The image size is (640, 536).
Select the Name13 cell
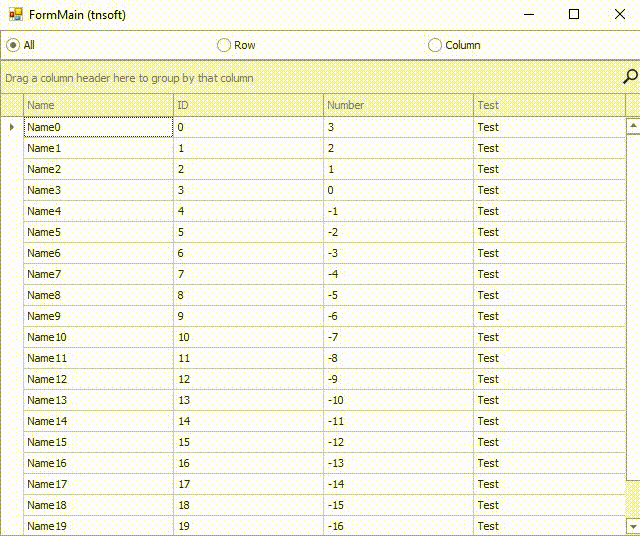click(98, 400)
